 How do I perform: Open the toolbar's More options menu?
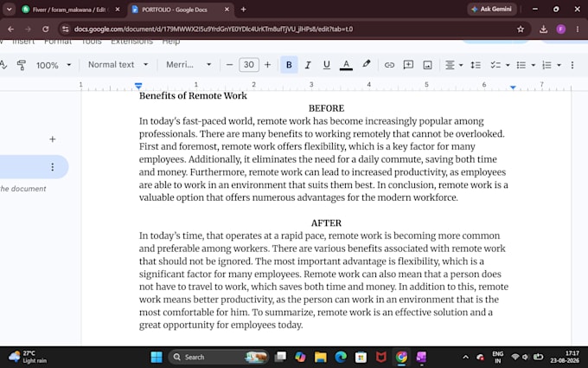(572, 65)
